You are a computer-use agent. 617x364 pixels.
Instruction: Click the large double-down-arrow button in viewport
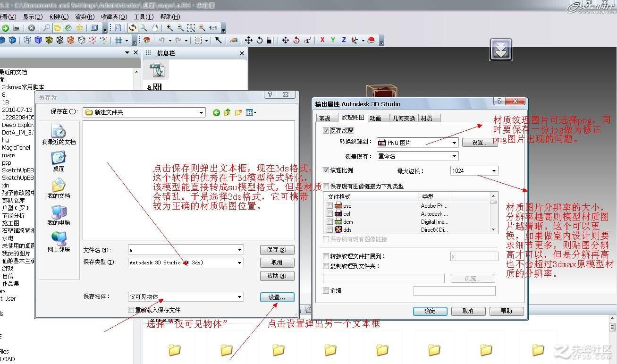501,49
